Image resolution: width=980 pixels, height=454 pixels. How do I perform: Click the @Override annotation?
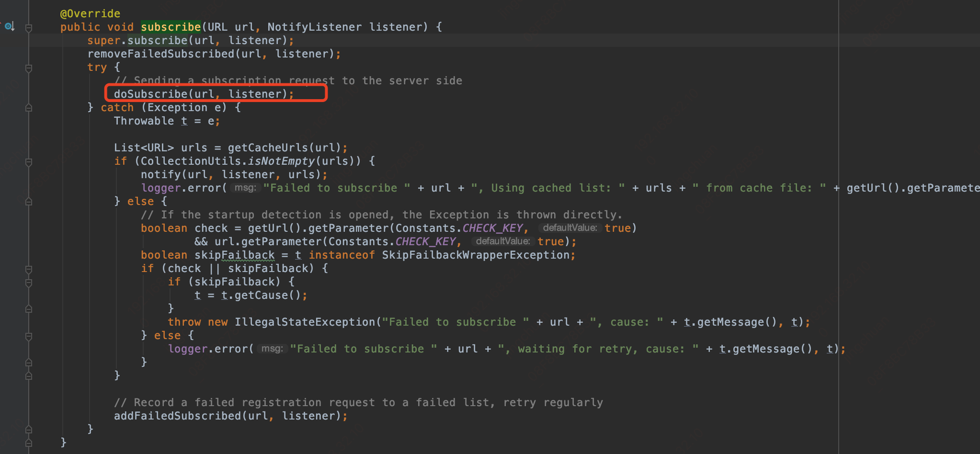90,13
